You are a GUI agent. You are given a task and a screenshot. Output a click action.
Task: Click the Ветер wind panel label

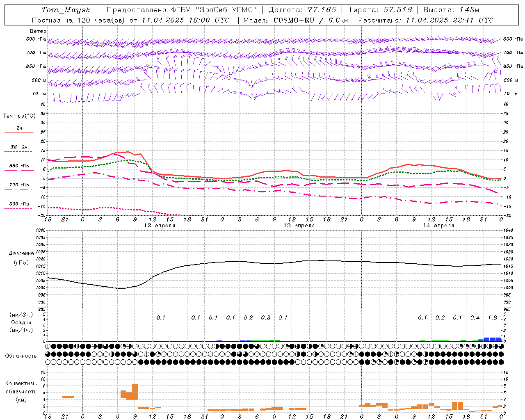[38, 31]
